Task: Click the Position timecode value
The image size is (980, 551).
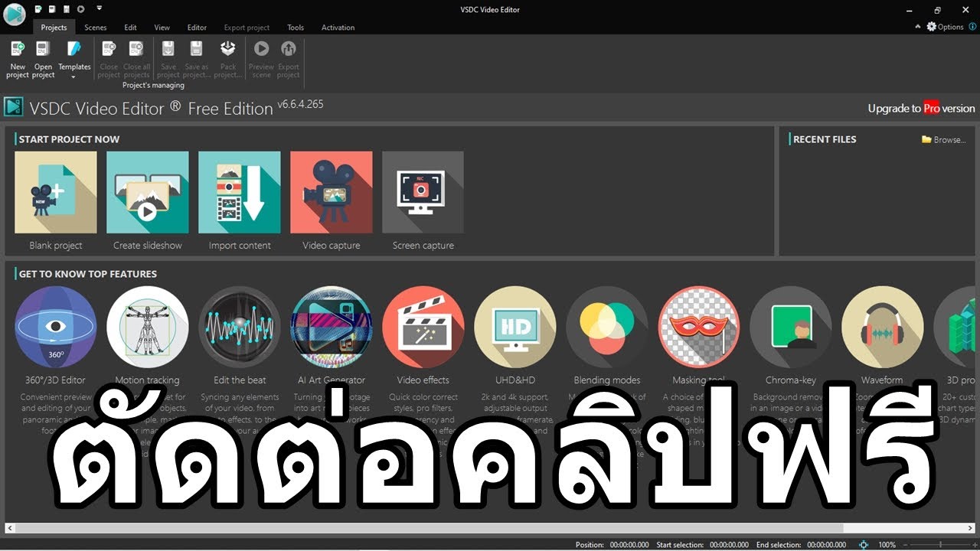Action: [x=629, y=545]
